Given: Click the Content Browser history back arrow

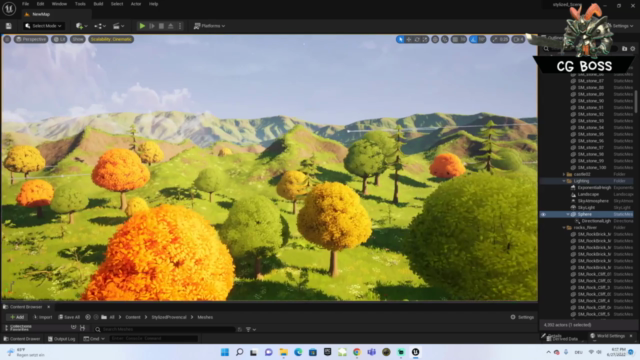Looking at the screenshot, I should coord(88,317).
